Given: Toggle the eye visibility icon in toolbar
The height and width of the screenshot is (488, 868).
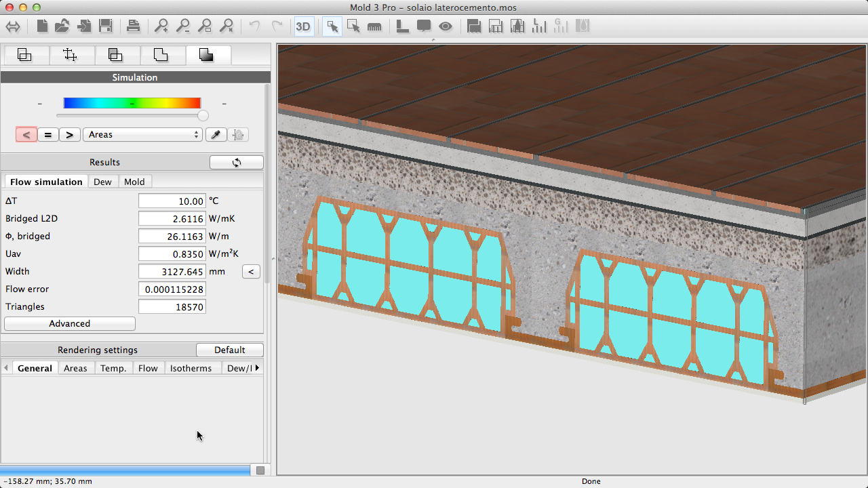Looking at the screenshot, I should [x=446, y=26].
